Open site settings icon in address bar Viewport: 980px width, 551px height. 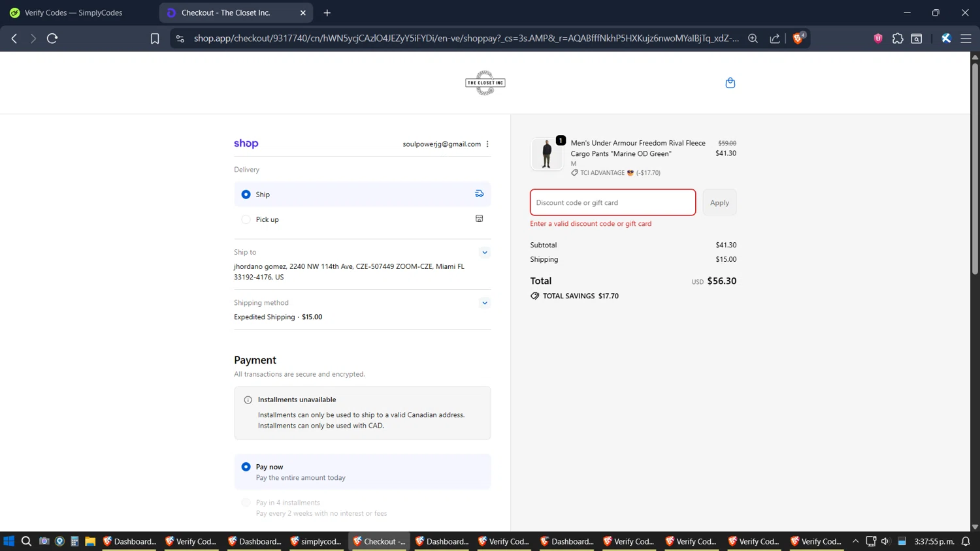[x=180, y=39]
